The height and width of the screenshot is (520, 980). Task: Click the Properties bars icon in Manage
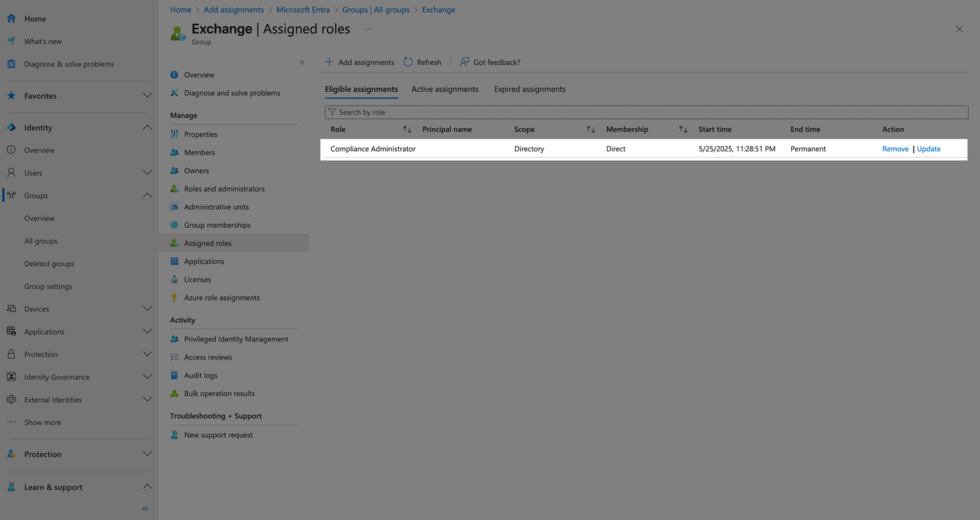click(174, 134)
